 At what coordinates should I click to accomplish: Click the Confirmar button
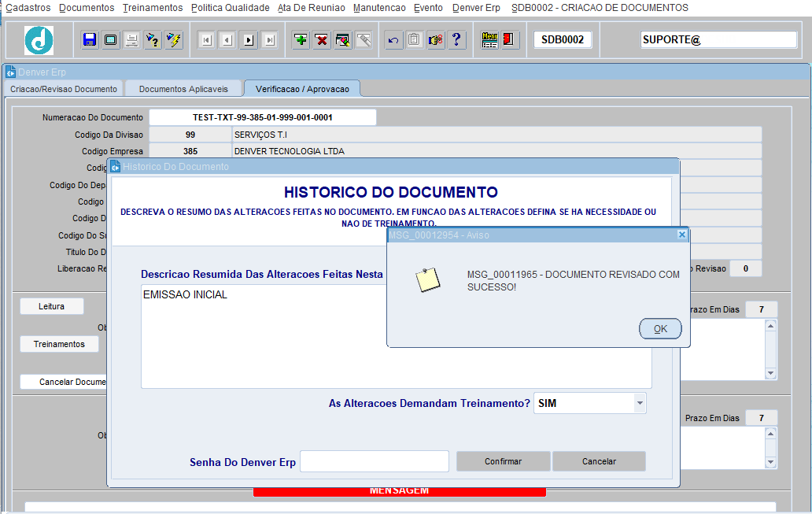pos(503,461)
